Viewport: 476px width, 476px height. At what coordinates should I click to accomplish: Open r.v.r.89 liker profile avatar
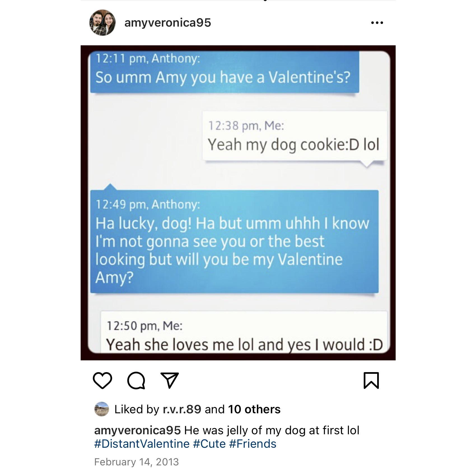101,409
